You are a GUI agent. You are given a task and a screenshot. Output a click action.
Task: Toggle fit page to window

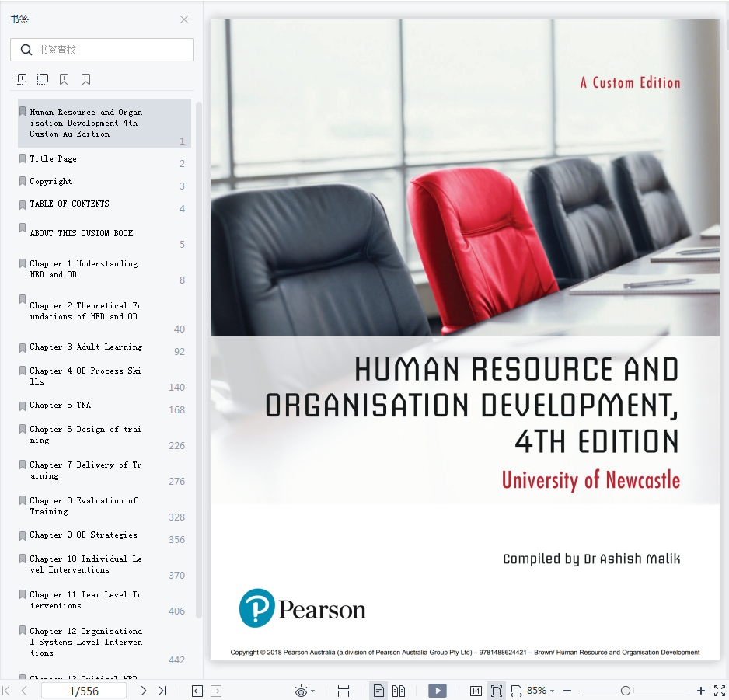click(497, 691)
